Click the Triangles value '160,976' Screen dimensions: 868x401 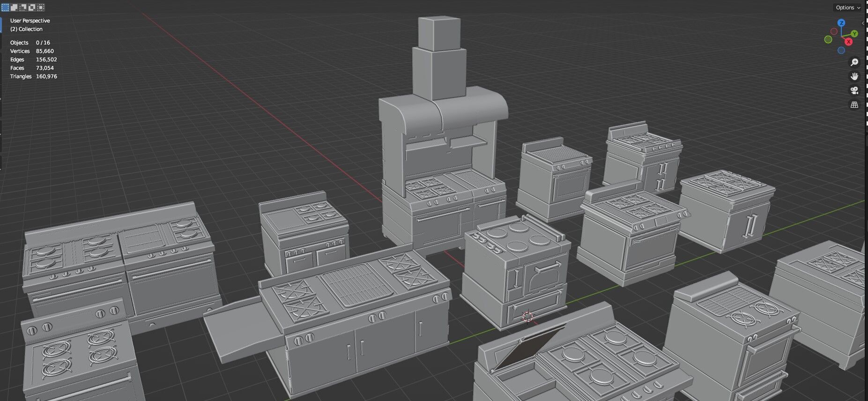(46, 76)
